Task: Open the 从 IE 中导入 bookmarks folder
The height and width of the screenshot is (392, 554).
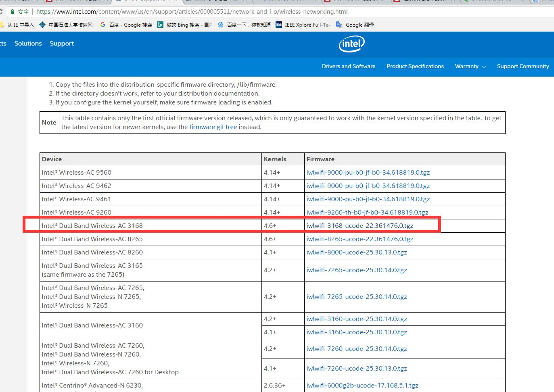Action: coord(17,25)
